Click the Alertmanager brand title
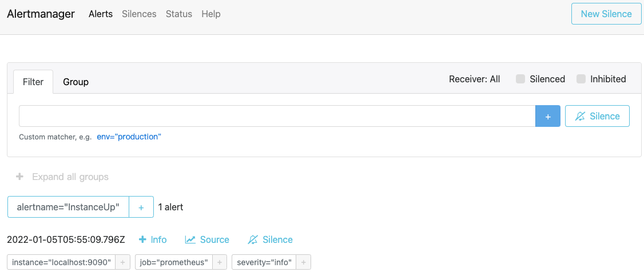The width and height of the screenshot is (644, 276). (x=41, y=14)
